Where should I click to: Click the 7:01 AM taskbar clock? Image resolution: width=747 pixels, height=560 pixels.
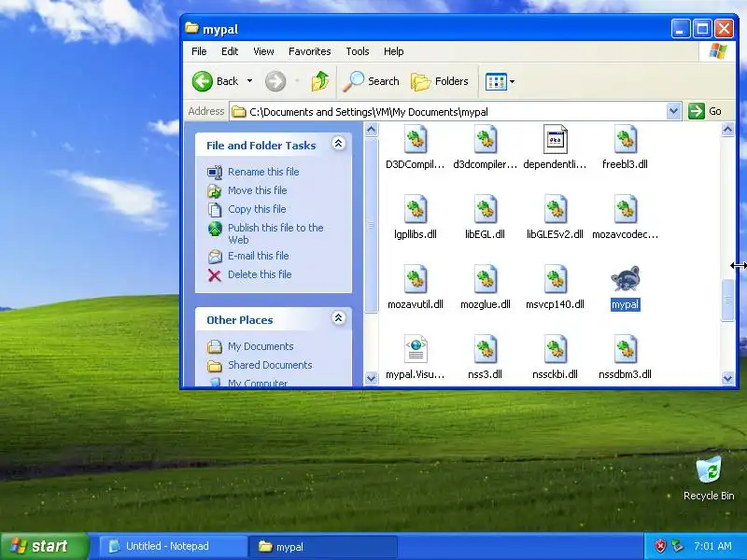pos(712,546)
